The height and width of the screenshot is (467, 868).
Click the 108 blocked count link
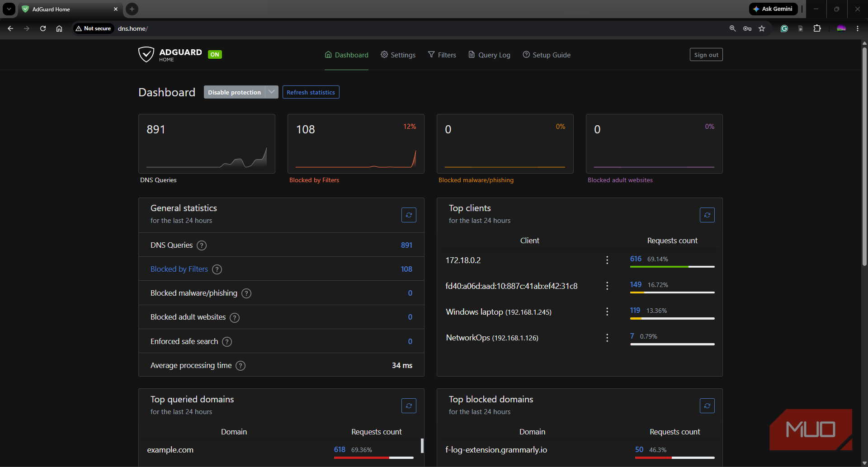point(406,269)
